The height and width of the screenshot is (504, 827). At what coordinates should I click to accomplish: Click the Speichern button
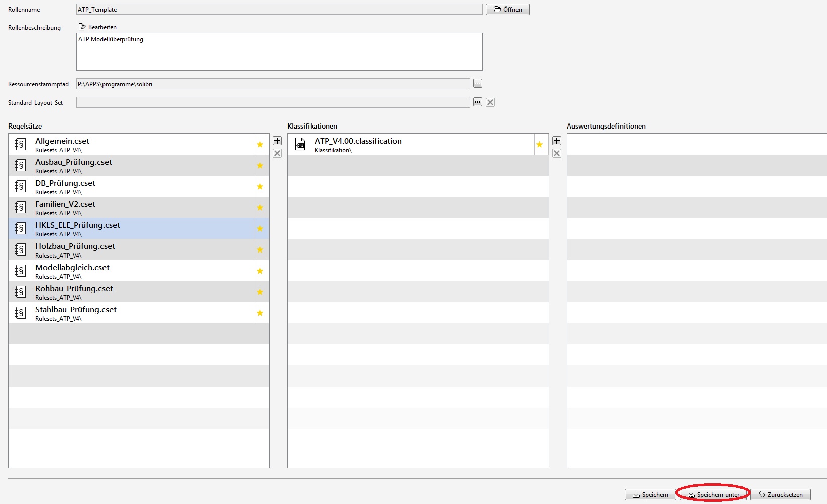click(x=650, y=494)
